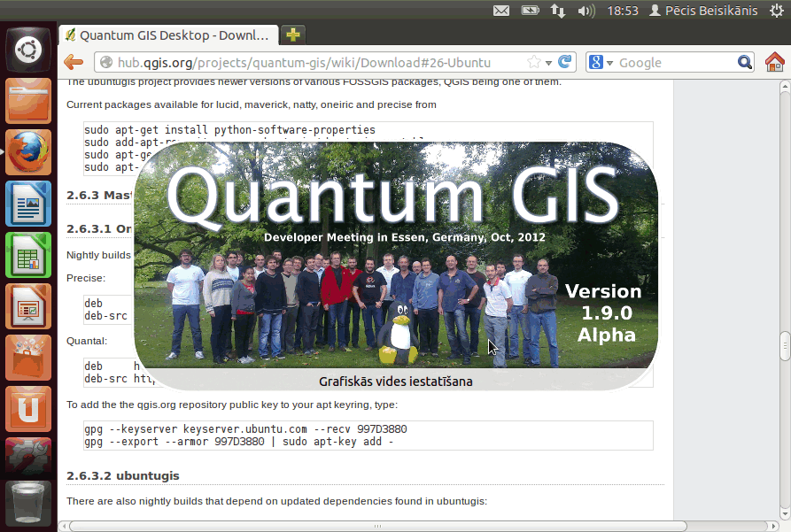Open the sound volume indicator

(x=586, y=11)
